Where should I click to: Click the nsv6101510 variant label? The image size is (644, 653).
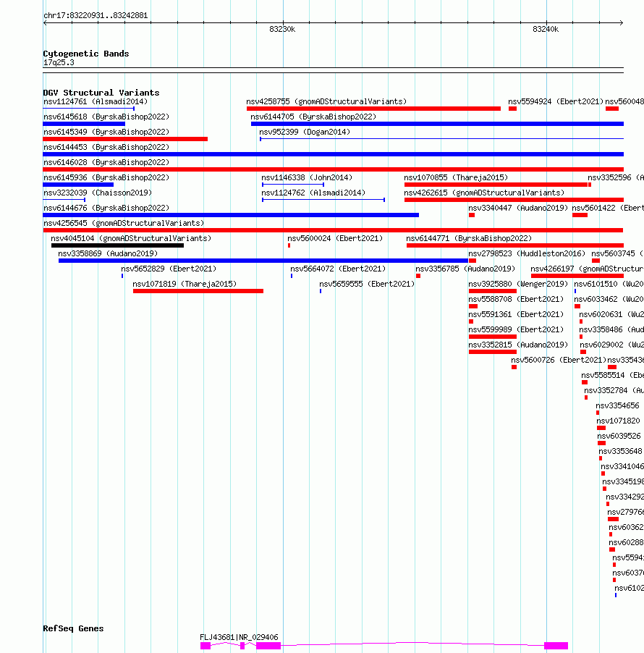click(609, 284)
